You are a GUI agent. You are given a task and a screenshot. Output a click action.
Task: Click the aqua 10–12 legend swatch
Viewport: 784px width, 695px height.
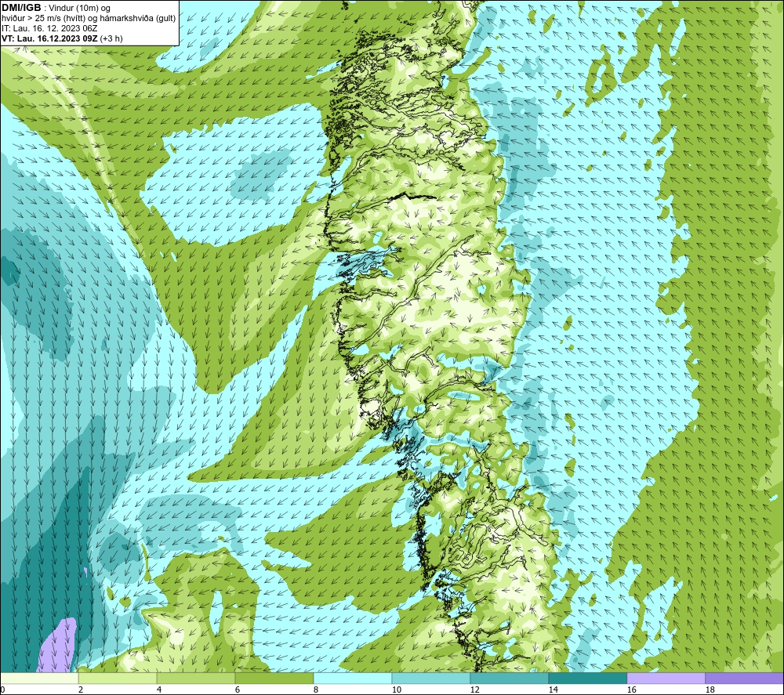(x=431, y=678)
